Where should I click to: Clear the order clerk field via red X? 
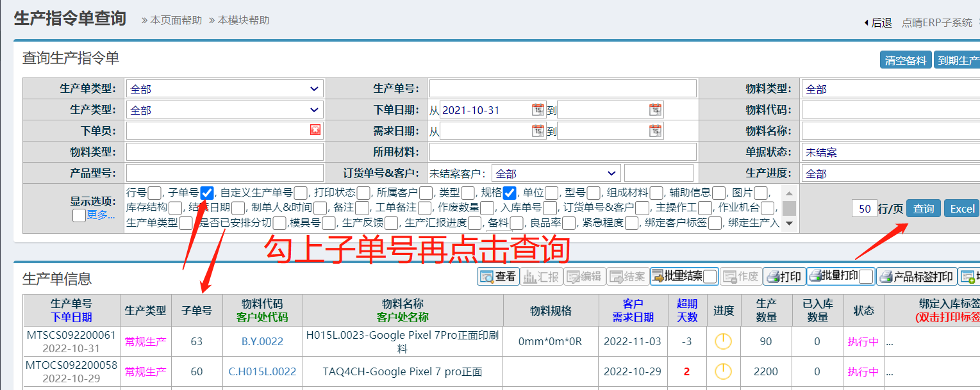[x=315, y=130]
